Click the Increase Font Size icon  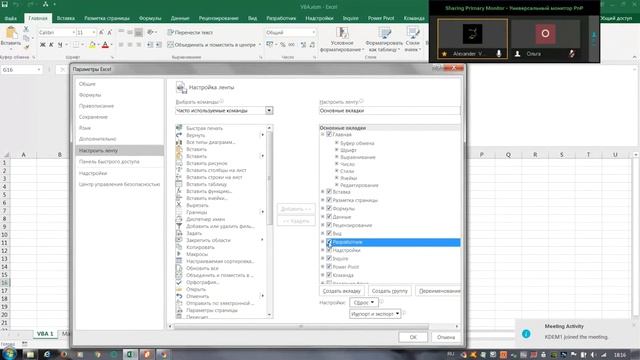pyautogui.click(x=101, y=32)
